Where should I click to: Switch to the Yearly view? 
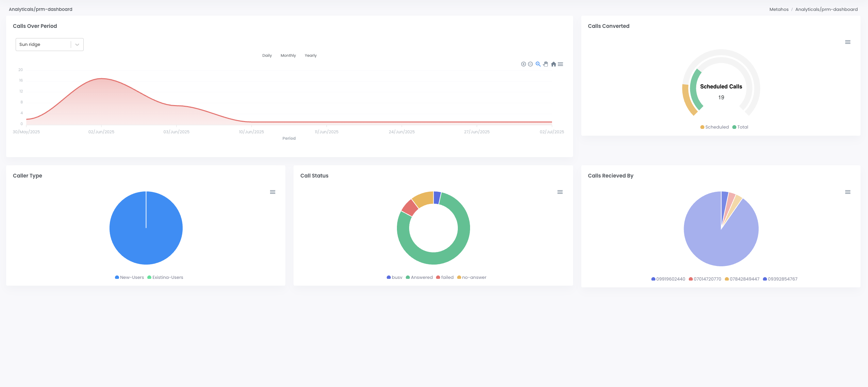[x=311, y=55]
